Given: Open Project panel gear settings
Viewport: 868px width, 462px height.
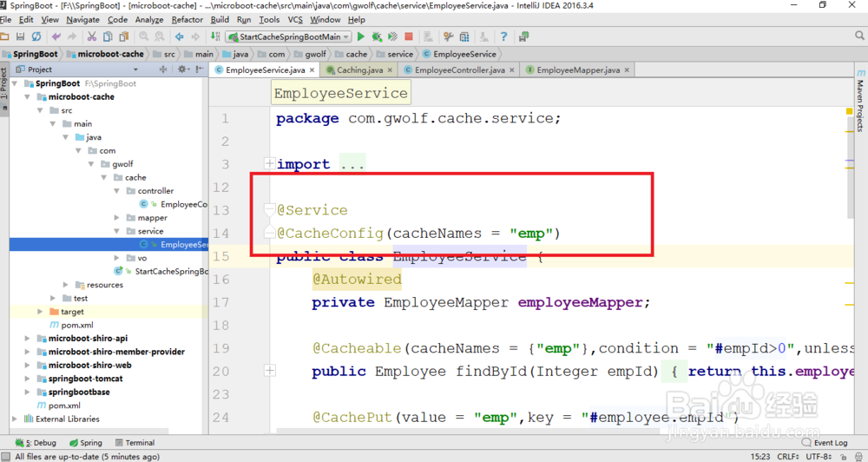Looking at the screenshot, I should point(182,69).
